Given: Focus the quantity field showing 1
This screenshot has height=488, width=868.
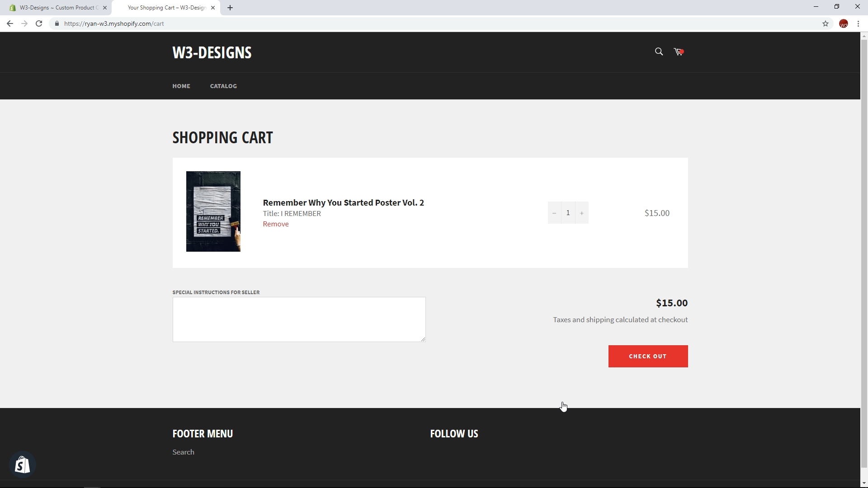Looking at the screenshot, I should tap(568, 213).
